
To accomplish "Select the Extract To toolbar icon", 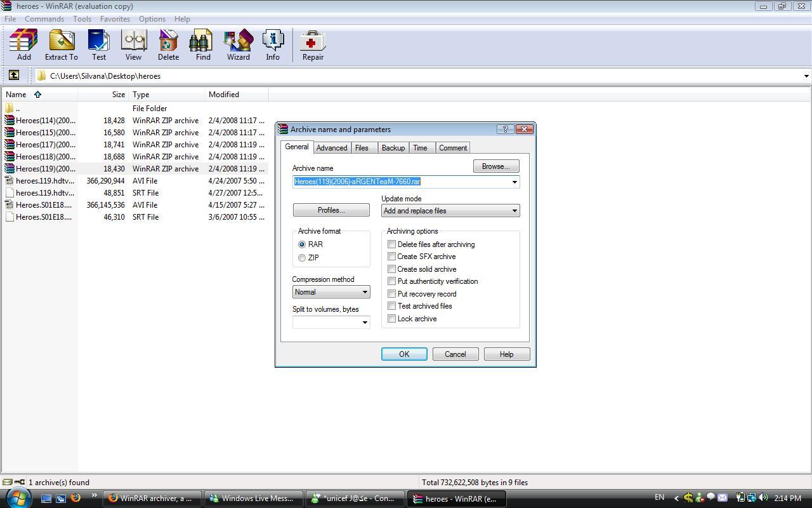I will (61, 41).
